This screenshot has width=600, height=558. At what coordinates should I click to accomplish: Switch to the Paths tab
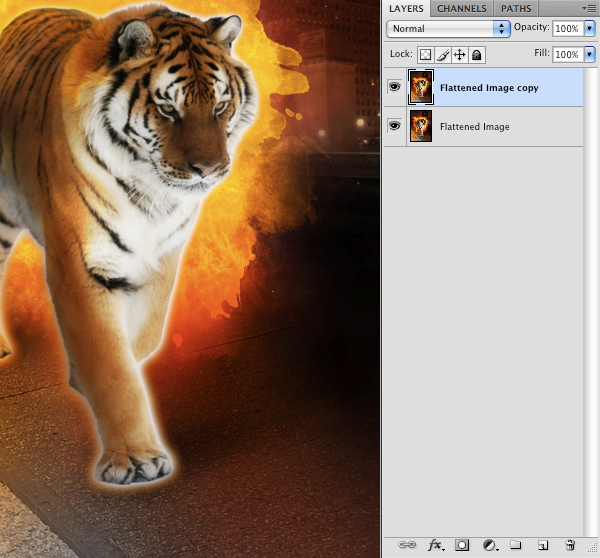[516, 8]
